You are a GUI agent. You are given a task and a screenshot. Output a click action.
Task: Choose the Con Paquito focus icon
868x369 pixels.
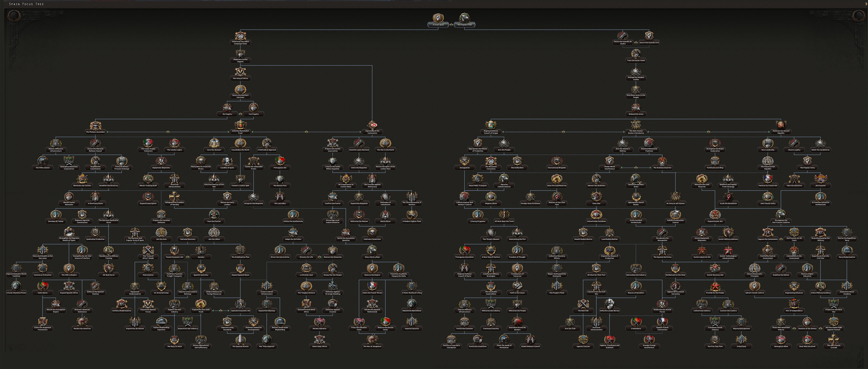[x=253, y=108]
